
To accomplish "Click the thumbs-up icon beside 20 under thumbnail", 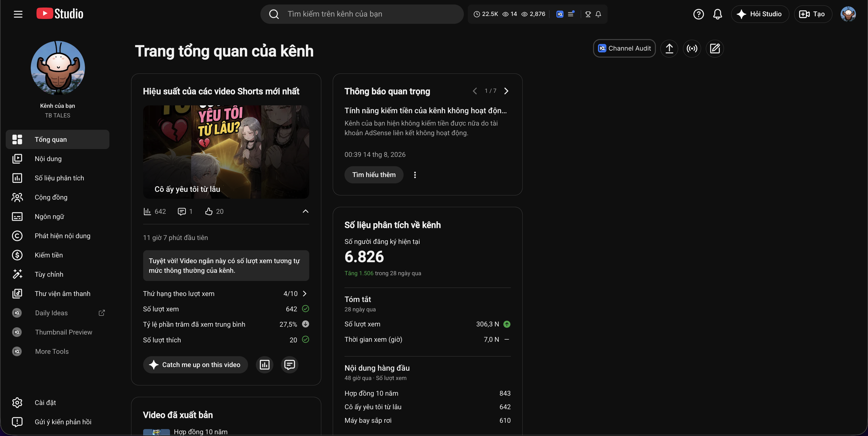I will click(x=209, y=211).
